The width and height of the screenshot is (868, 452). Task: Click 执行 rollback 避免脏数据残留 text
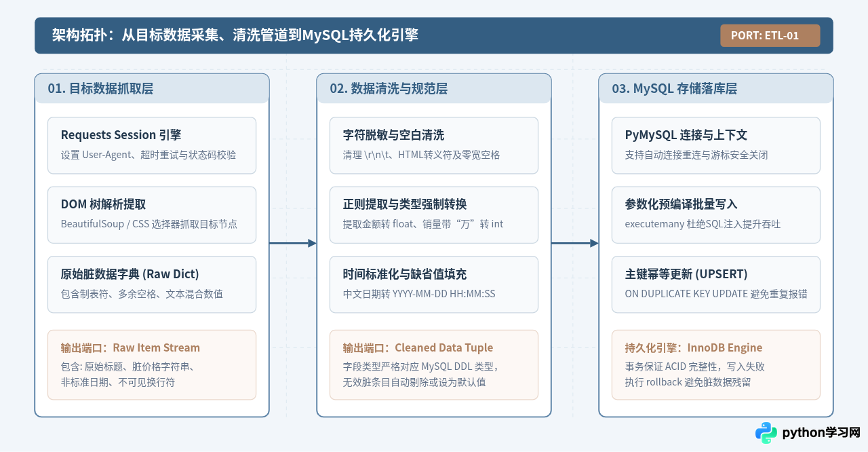click(x=688, y=382)
